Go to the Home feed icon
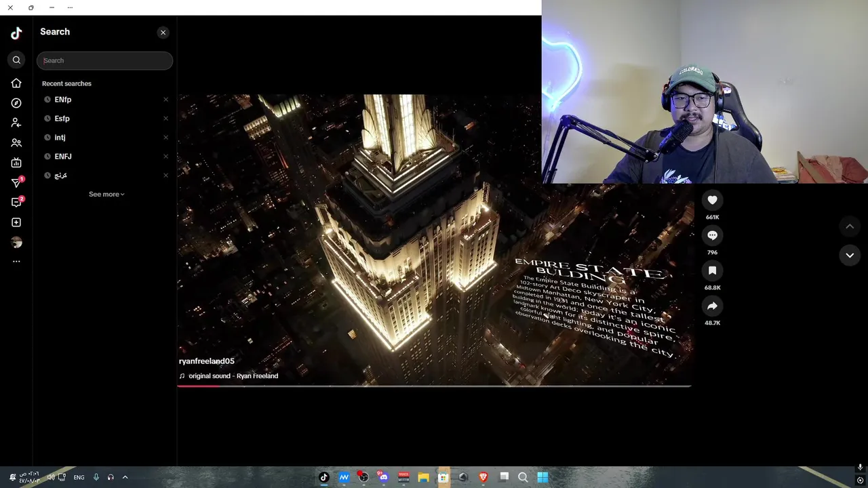868x488 pixels. point(16,83)
